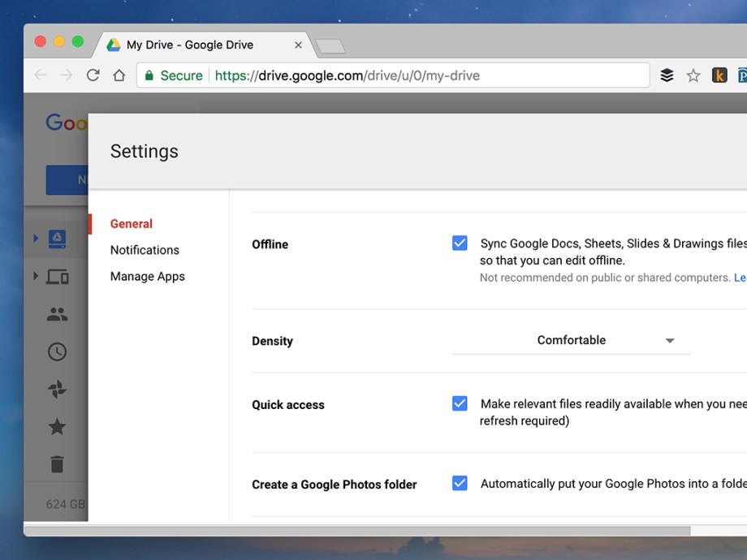Viewport: 747px width, 560px height.
Task: Select the My Drive sidebar icon
Action: pos(56,238)
